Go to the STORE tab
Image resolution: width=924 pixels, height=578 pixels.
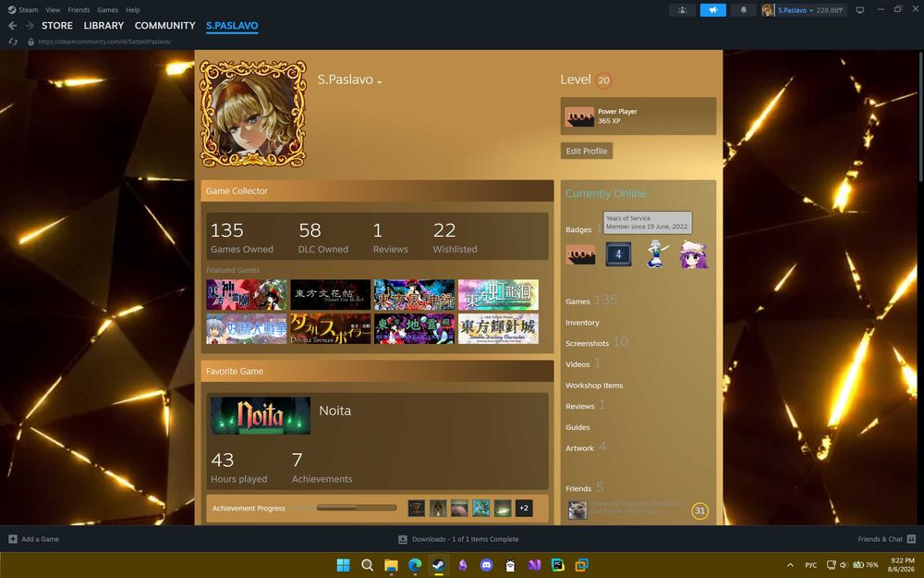point(57,25)
